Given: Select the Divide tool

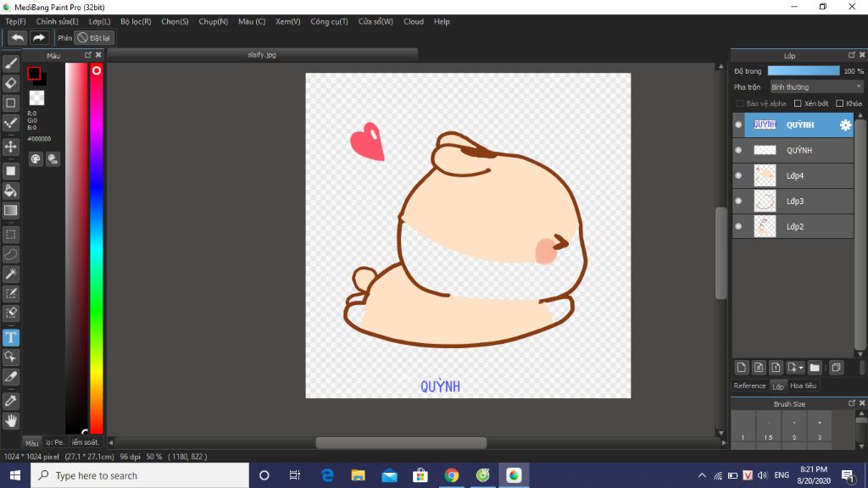Looking at the screenshot, I should (x=10, y=377).
